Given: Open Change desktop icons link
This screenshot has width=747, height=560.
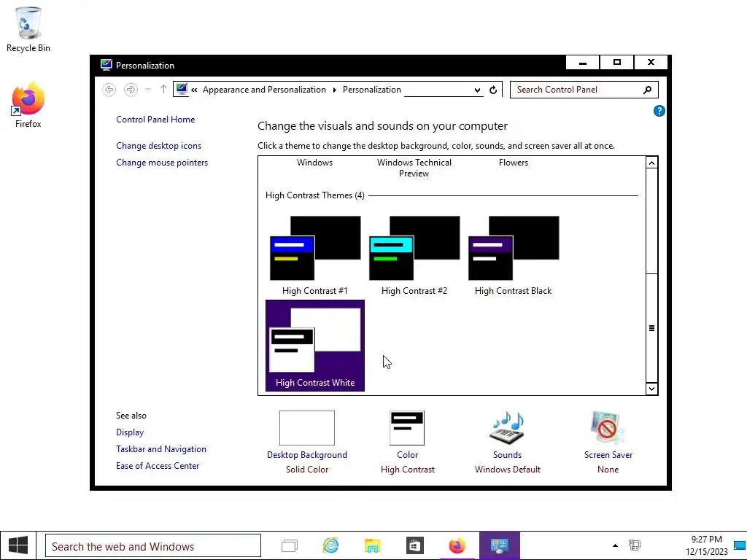Looking at the screenshot, I should pos(158,146).
